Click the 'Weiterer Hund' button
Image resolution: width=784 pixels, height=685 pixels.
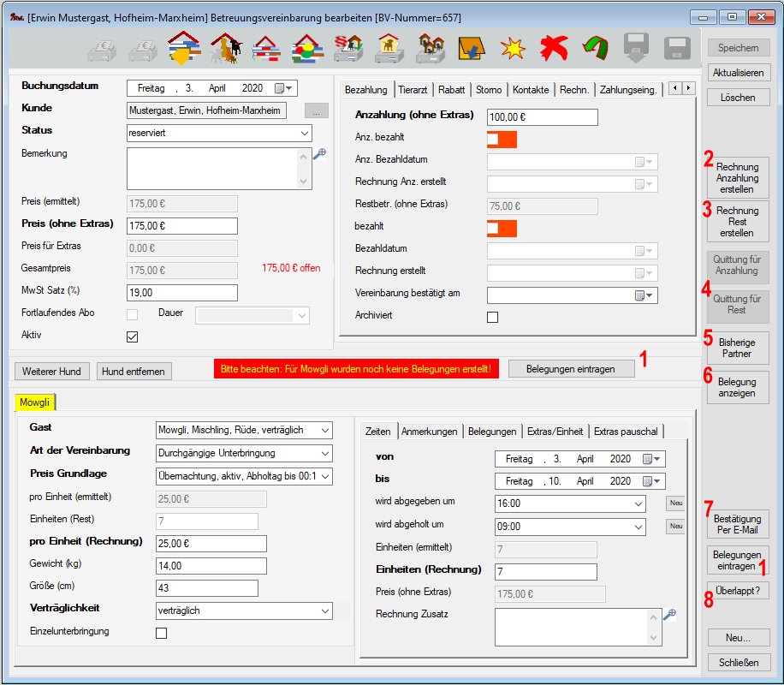51,371
